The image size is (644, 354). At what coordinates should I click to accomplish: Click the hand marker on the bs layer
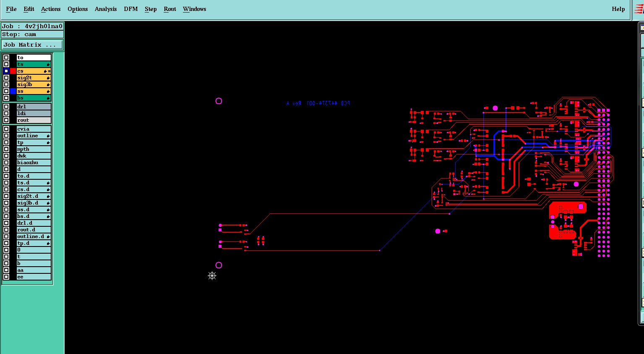[48, 98]
